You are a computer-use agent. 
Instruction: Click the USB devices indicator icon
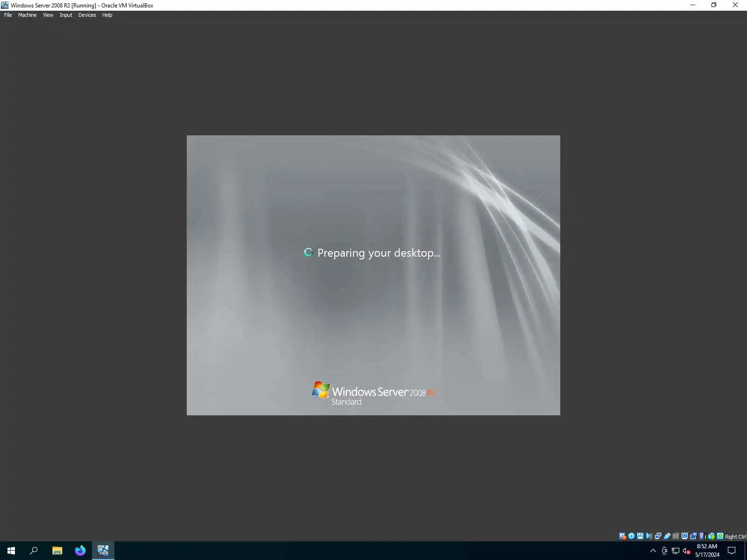pos(667,536)
